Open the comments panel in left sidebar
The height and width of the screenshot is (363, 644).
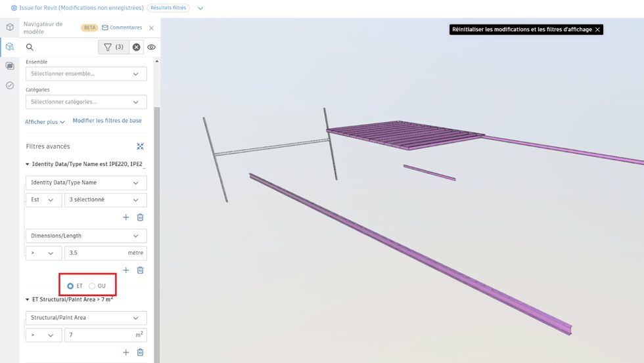point(10,66)
